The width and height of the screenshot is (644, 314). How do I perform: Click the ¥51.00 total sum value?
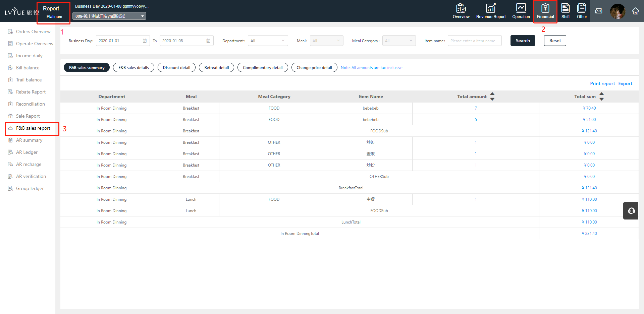click(x=589, y=120)
